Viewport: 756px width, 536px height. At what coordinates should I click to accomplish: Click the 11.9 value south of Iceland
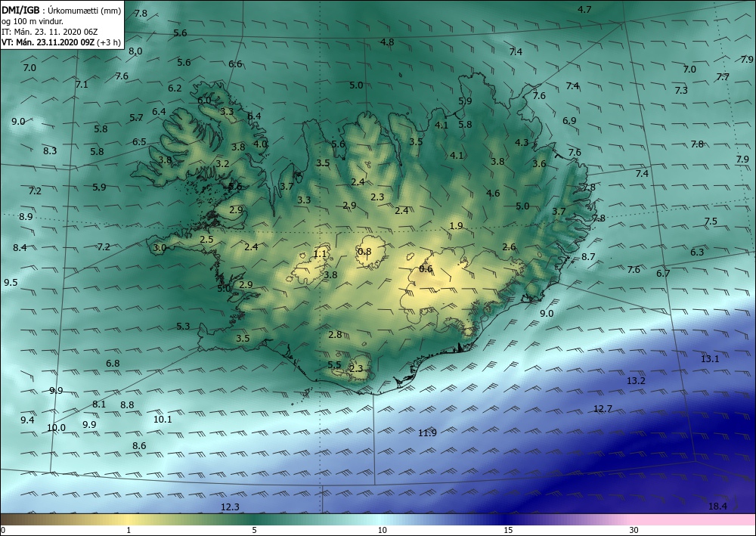tap(427, 433)
